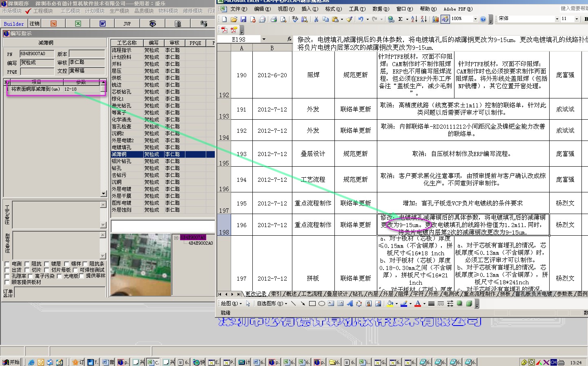The width and height of the screenshot is (588, 366).
Task: Save the workbook with the Save icon
Action: tap(243, 19)
